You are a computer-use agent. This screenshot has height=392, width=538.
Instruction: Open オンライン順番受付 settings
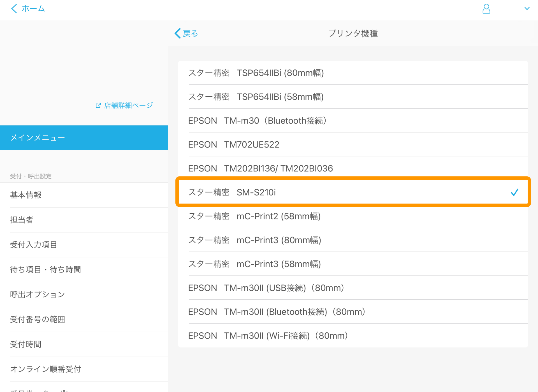tap(84, 369)
